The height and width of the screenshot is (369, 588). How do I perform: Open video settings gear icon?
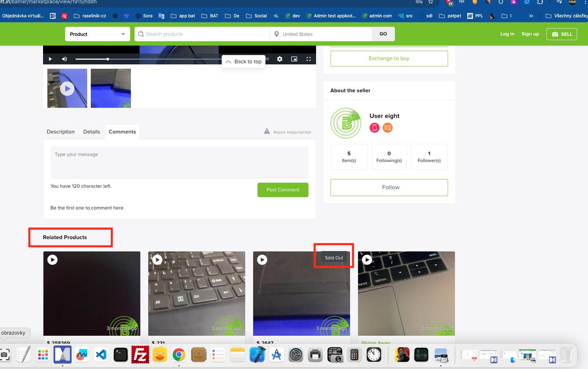tap(280, 59)
